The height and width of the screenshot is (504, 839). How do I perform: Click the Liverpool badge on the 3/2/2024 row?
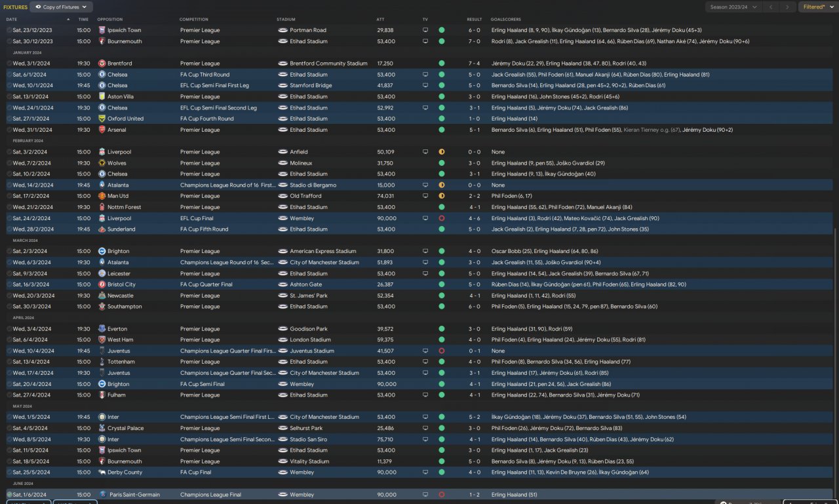102,152
